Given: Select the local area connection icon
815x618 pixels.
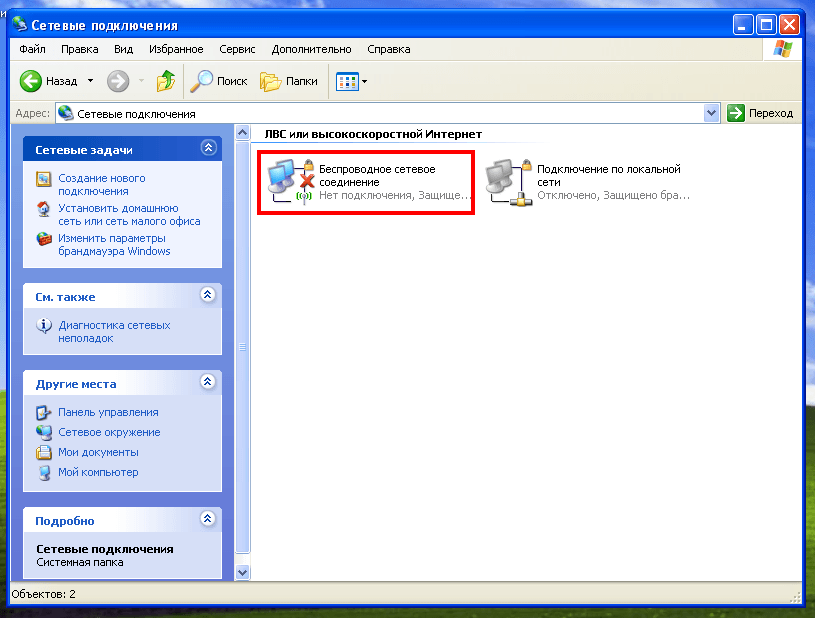Looking at the screenshot, I should click(509, 182).
